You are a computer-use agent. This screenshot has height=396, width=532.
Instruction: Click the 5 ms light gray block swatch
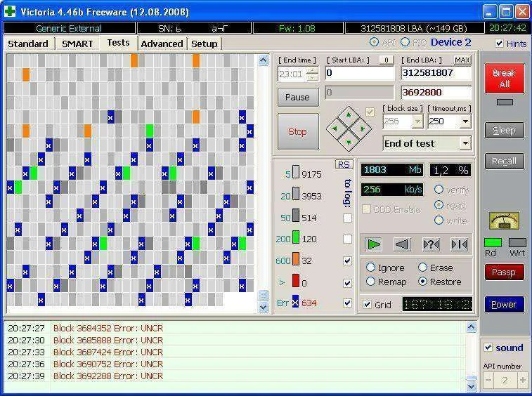296,172
